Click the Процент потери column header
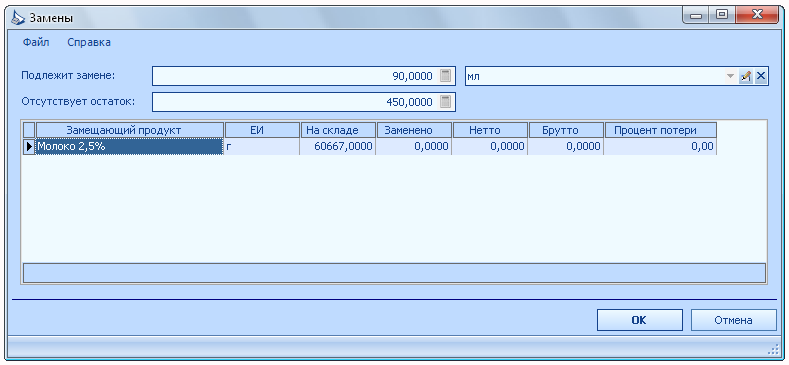The image size is (789, 365). coord(660,130)
